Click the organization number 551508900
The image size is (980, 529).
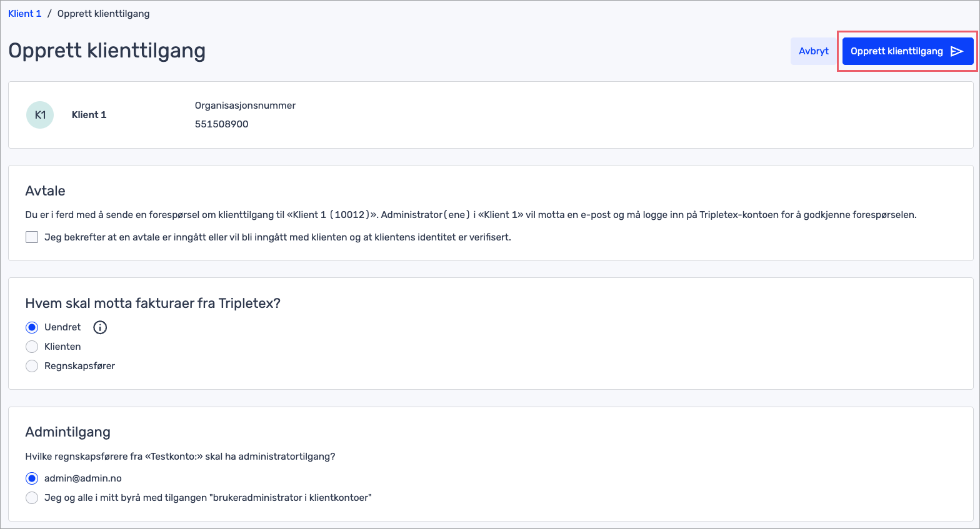coord(221,124)
